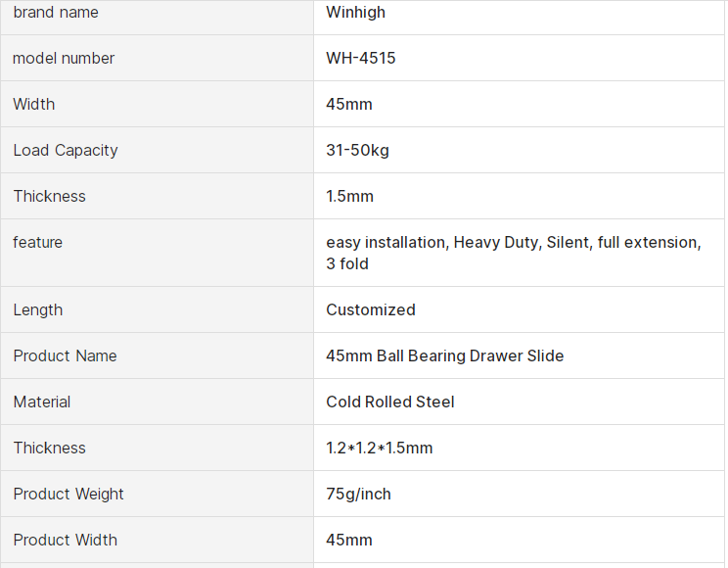728x568 pixels.
Task: Click the 'model number' row label
Action: 64,59
